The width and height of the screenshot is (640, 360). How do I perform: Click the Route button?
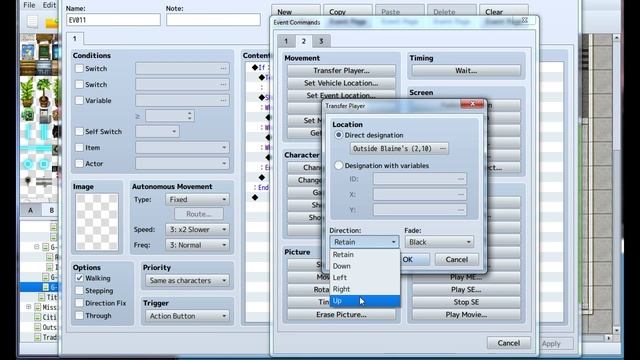[x=199, y=214]
